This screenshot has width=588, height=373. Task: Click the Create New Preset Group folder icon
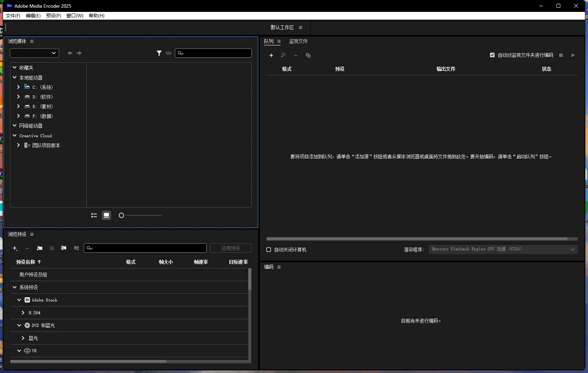[x=40, y=248]
